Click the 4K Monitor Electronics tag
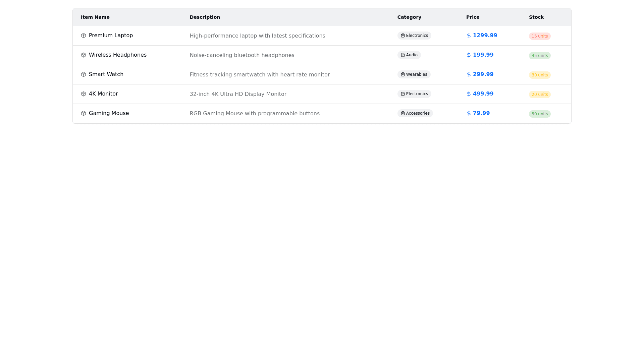The height and width of the screenshot is (362, 644). [414, 94]
